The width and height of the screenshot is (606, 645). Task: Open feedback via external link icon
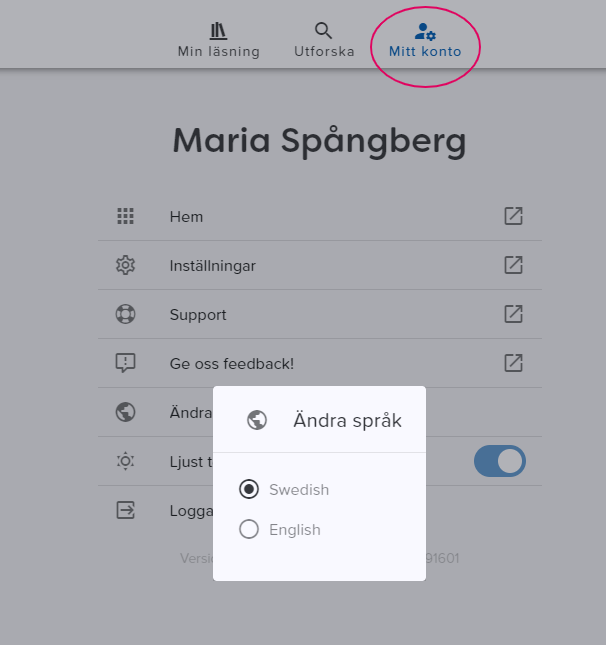tap(513, 363)
